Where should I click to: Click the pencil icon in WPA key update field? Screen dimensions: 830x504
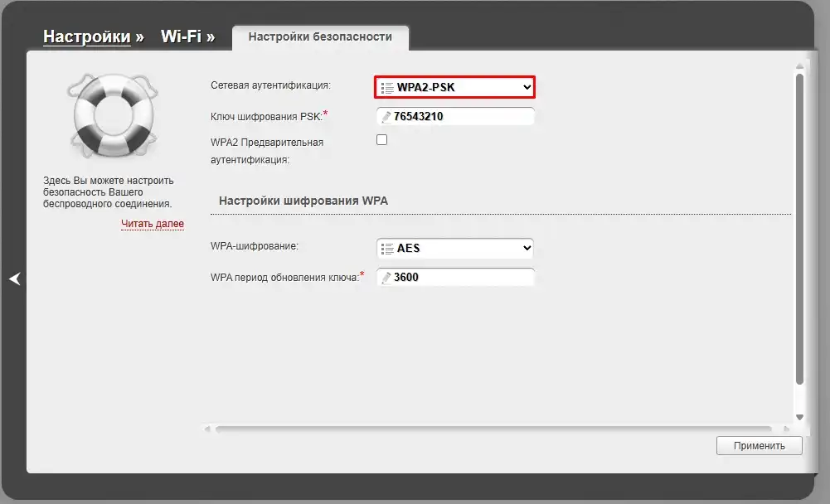387,277
